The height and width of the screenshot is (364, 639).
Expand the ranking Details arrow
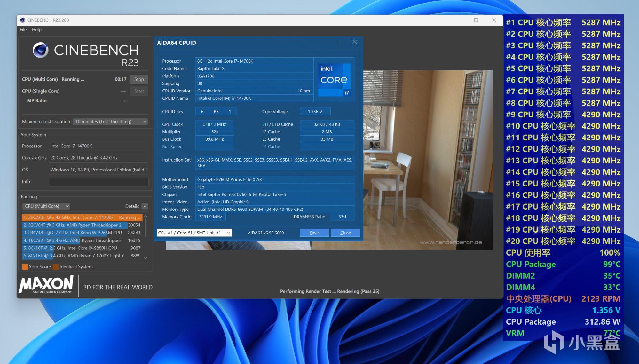(x=145, y=206)
